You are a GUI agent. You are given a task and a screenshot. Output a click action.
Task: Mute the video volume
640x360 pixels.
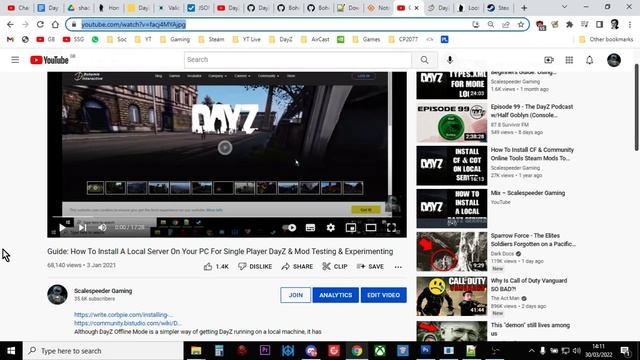pos(102,227)
